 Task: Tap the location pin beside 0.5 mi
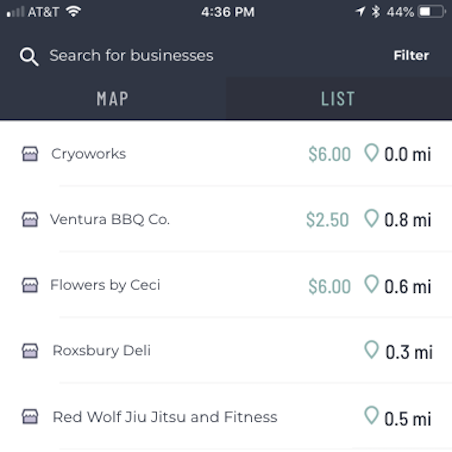click(371, 415)
